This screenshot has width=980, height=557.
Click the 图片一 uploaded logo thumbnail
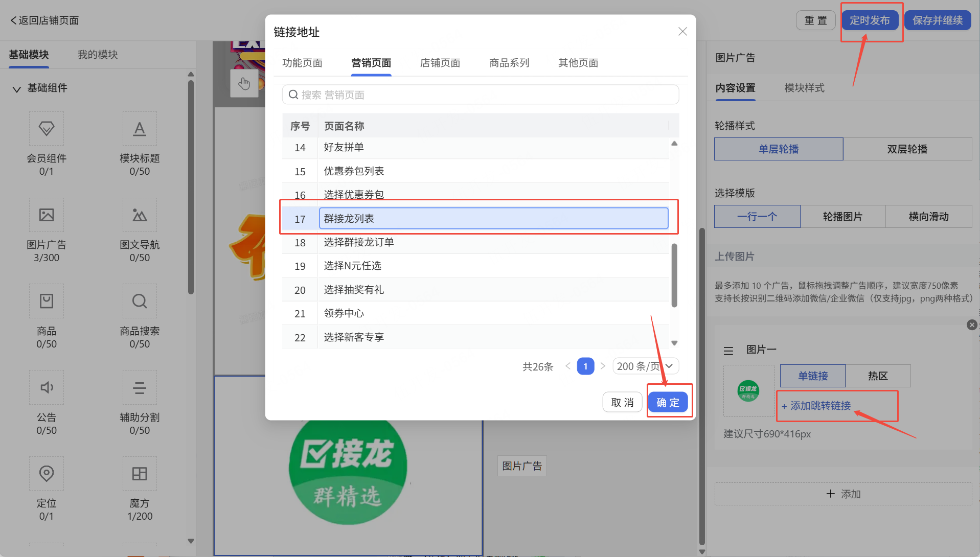point(748,391)
